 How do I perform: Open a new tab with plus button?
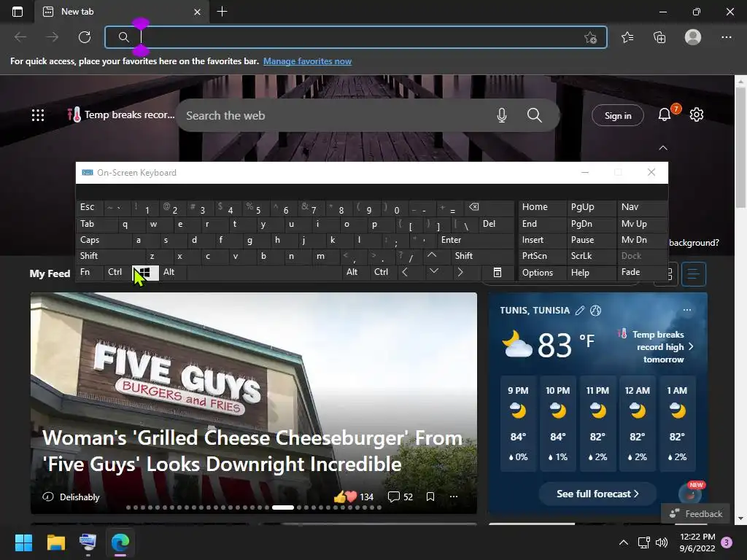click(222, 12)
